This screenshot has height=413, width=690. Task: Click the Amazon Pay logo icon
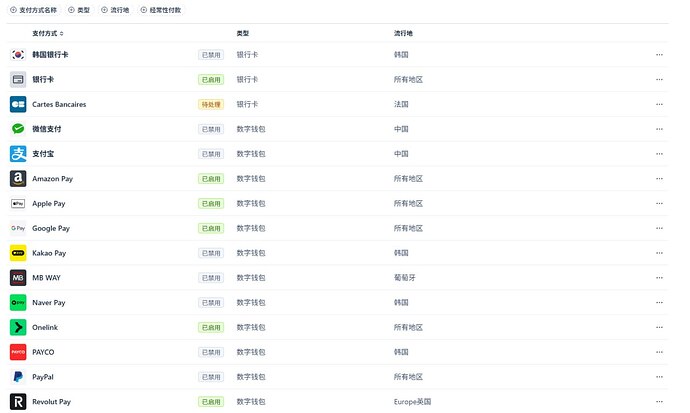tap(18, 179)
